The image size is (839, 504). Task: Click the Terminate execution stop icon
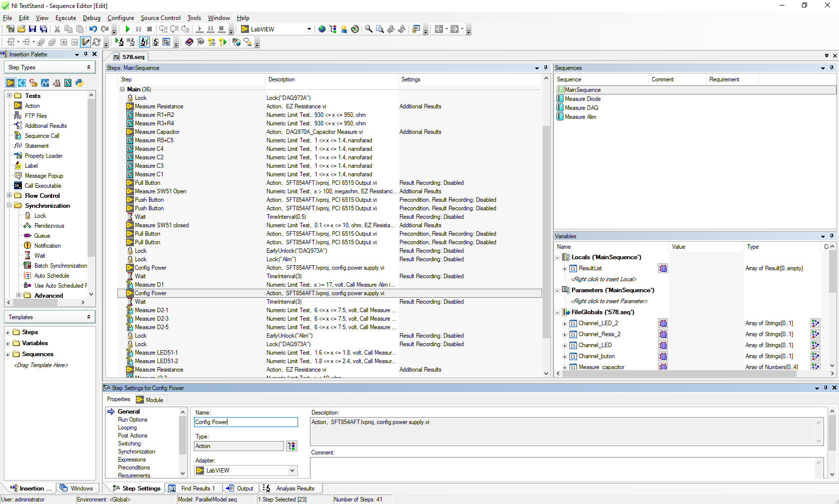pyautogui.click(x=149, y=29)
